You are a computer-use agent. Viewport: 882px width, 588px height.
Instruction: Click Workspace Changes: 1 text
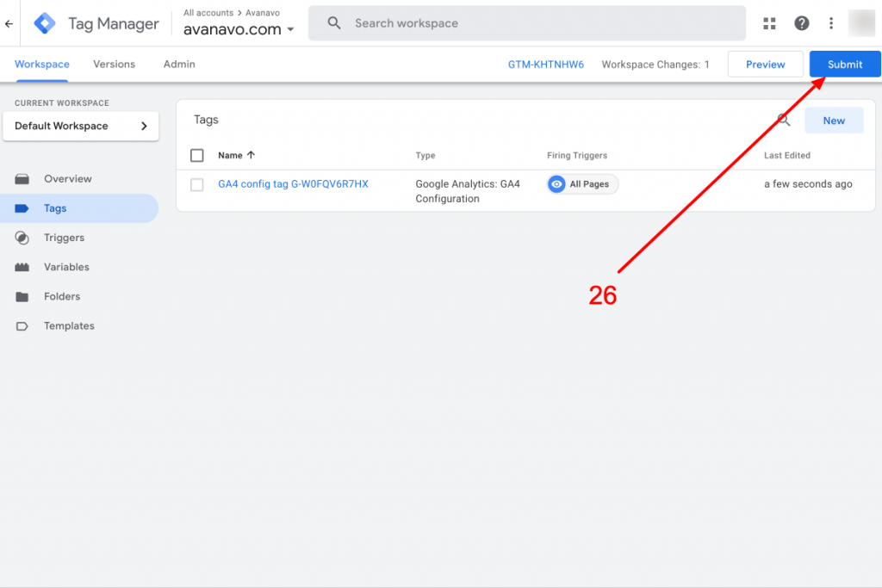655,65
